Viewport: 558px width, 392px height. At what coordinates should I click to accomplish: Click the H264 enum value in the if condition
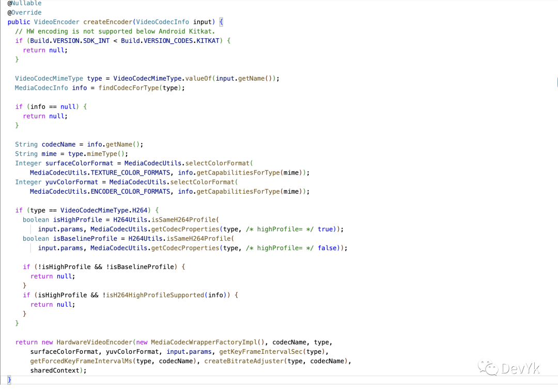click(140, 210)
